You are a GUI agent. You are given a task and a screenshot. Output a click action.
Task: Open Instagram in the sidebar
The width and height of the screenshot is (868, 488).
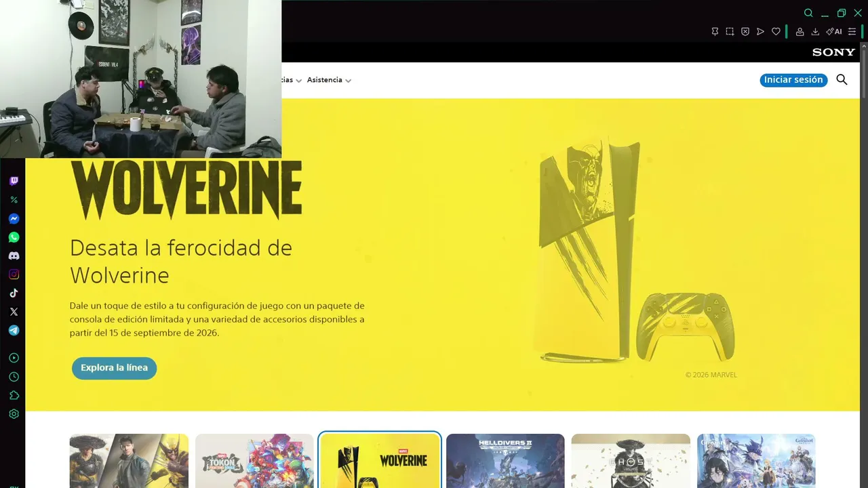coord(14,274)
